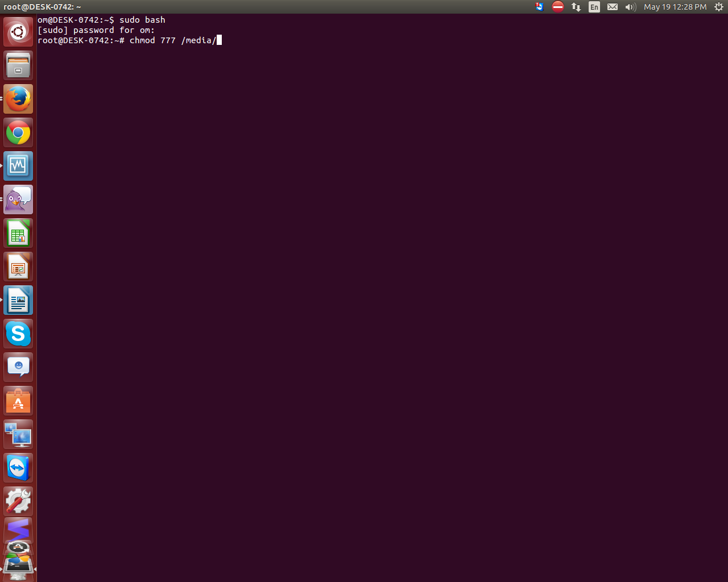The height and width of the screenshot is (582, 728).
Task: Open the session gear power menu
Action: tap(718, 7)
